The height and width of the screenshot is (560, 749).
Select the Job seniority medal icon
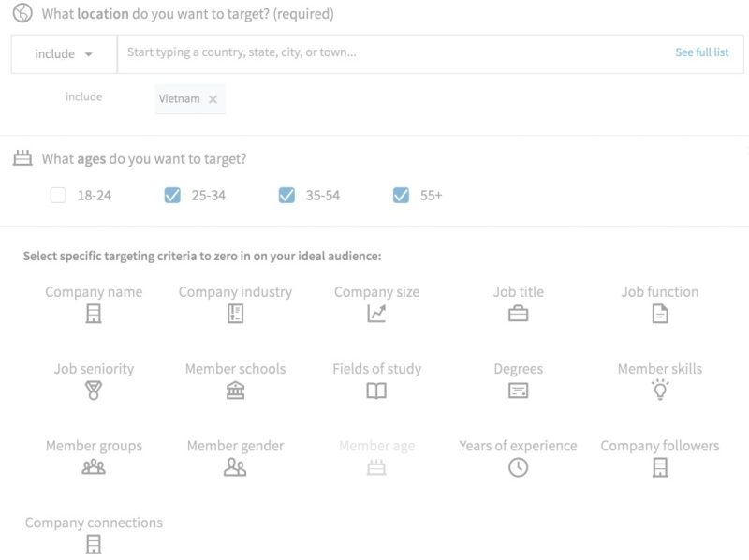tap(94, 391)
